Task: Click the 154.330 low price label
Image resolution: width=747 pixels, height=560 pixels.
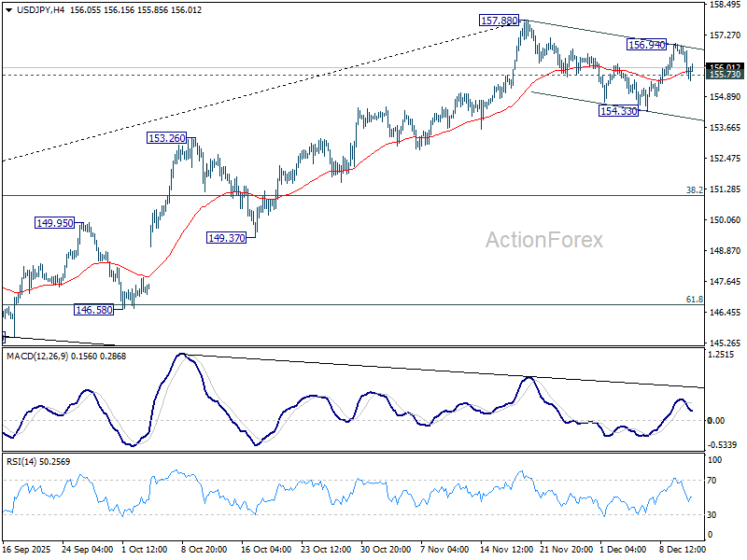Action: (618, 111)
